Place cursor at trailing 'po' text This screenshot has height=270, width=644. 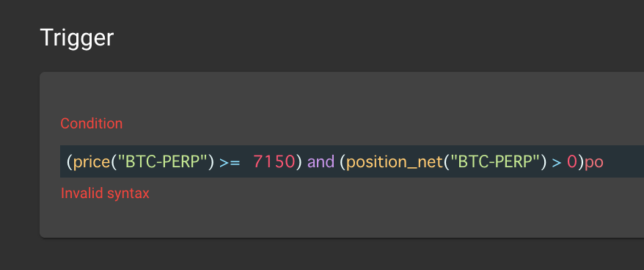[594, 163]
